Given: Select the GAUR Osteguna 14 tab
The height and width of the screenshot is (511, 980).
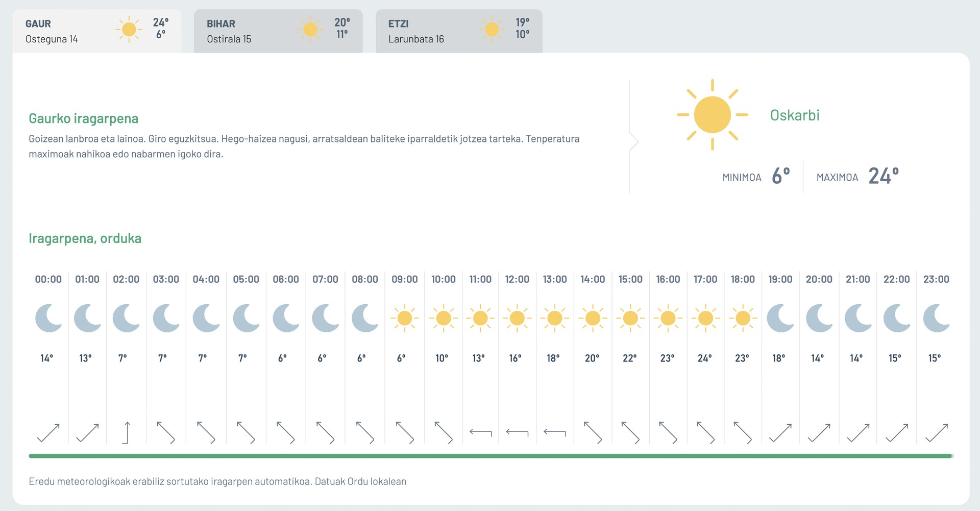Looking at the screenshot, I should pyautogui.click(x=97, y=31).
